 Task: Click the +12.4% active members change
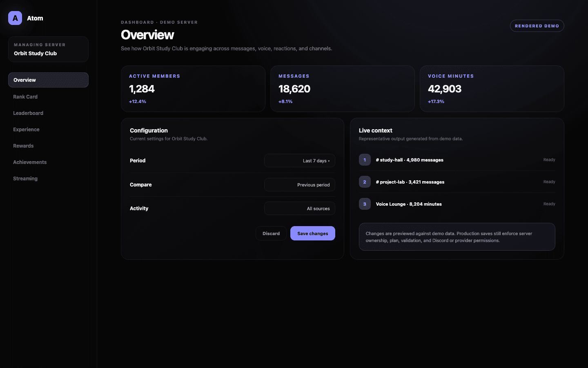click(138, 101)
